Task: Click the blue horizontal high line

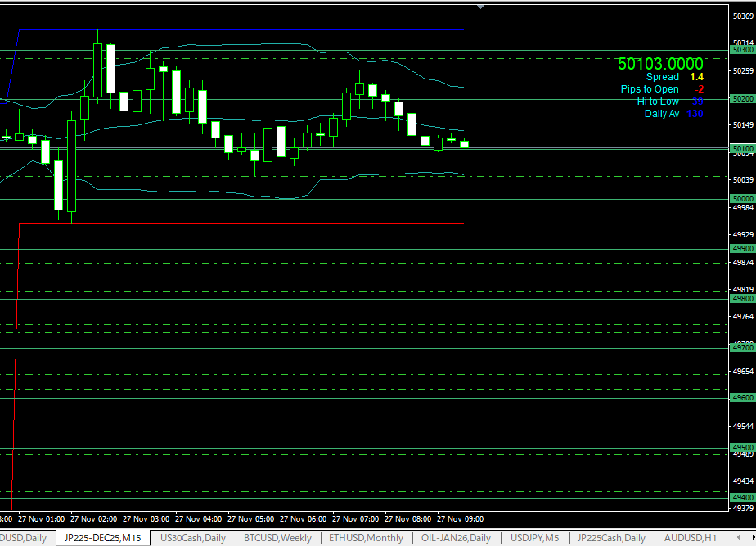Action: [245, 30]
